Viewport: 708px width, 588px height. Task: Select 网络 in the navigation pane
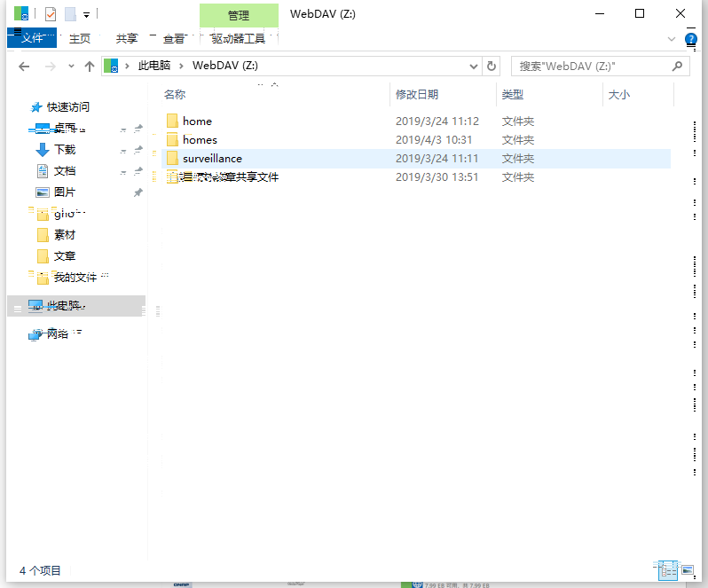[x=58, y=334]
